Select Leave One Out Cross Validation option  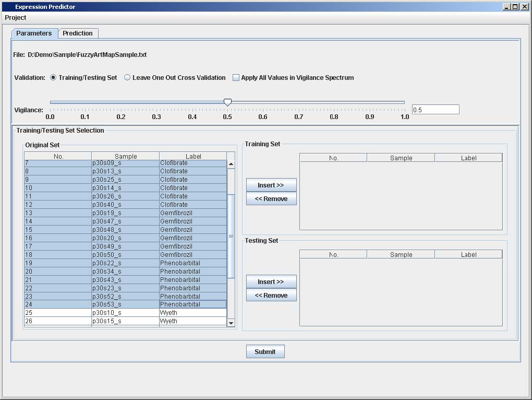[127, 78]
